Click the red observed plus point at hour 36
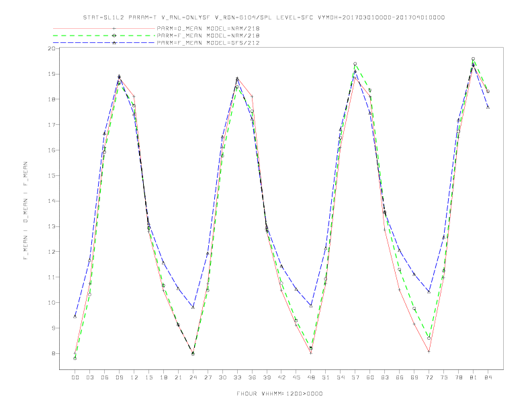 (x=252, y=96)
